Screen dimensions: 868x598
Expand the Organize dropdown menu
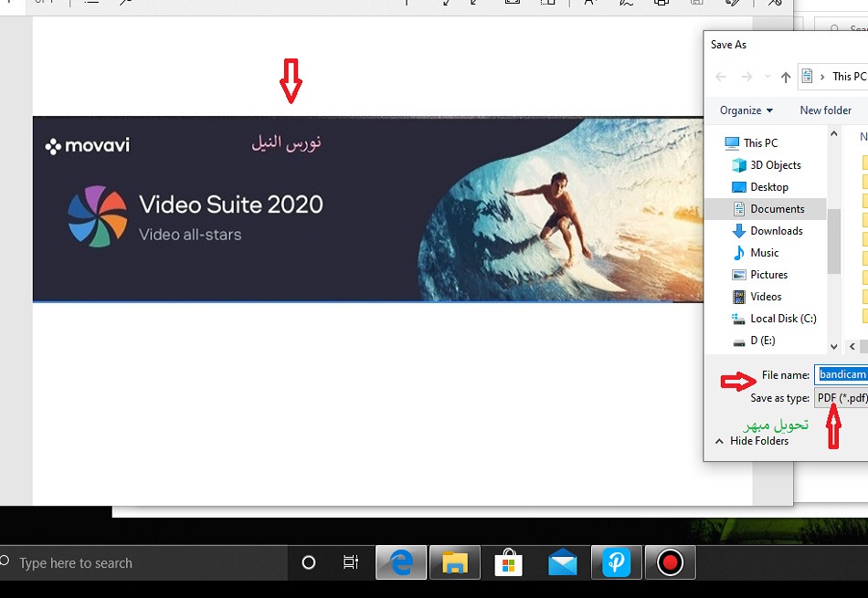tap(746, 110)
